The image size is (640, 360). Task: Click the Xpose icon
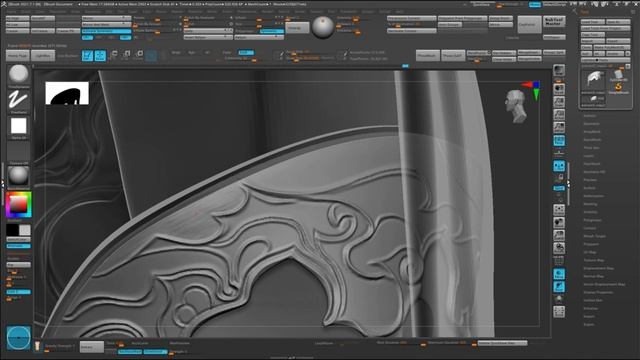click(x=559, y=312)
